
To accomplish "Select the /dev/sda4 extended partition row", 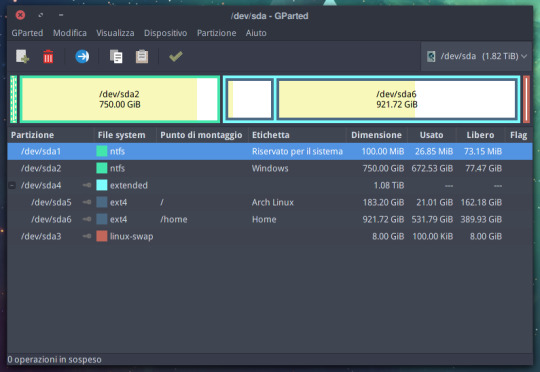I will click(x=270, y=185).
